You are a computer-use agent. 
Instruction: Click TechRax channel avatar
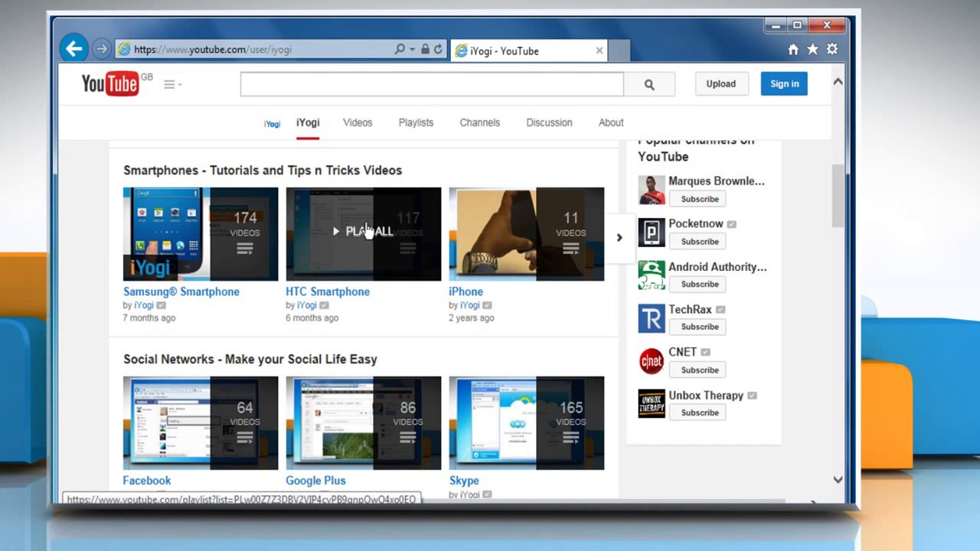click(x=652, y=318)
